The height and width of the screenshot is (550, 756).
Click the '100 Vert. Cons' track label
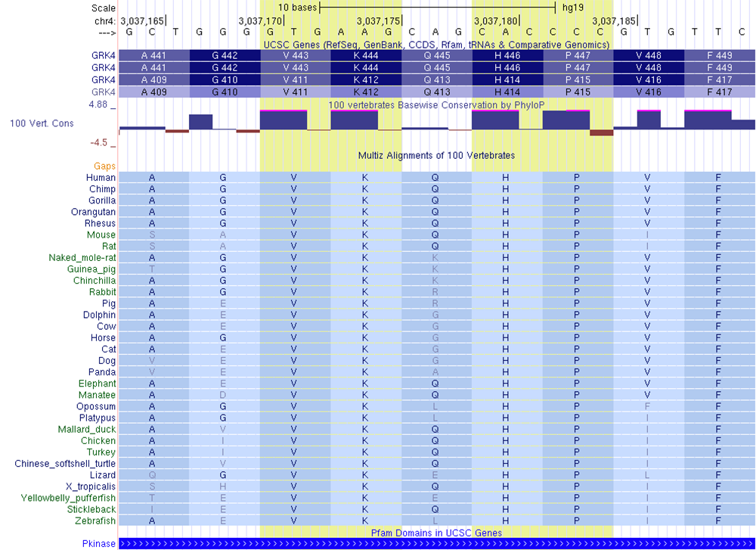[42, 123]
